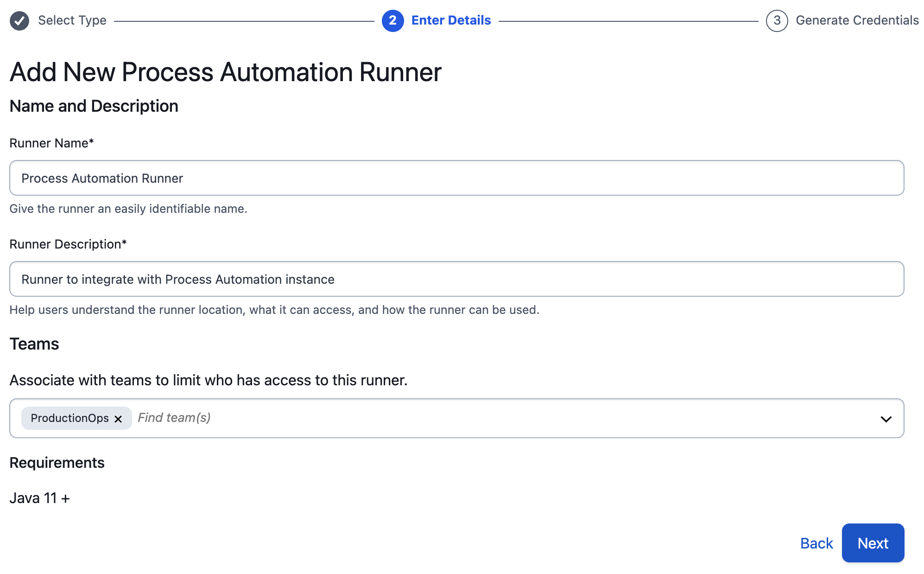Click the 'Help users understand the runner location' hint
This screenshot has width=924, height=574.
pos(274,310)
